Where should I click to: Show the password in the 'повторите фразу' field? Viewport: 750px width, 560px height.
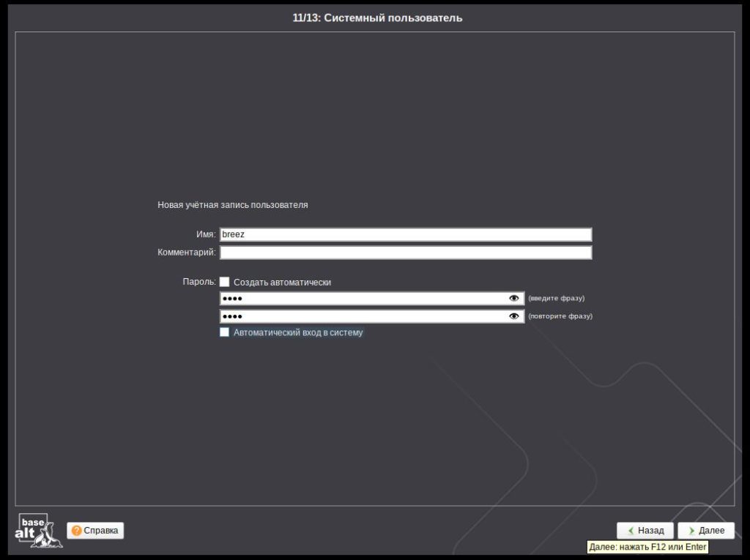[x=514, y=316]
